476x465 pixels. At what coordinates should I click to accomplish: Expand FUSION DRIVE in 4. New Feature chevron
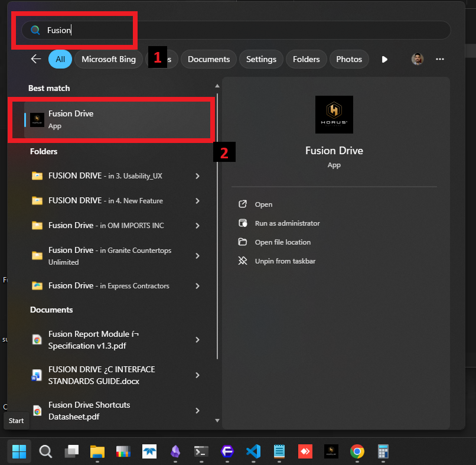(x=198, y=201)
